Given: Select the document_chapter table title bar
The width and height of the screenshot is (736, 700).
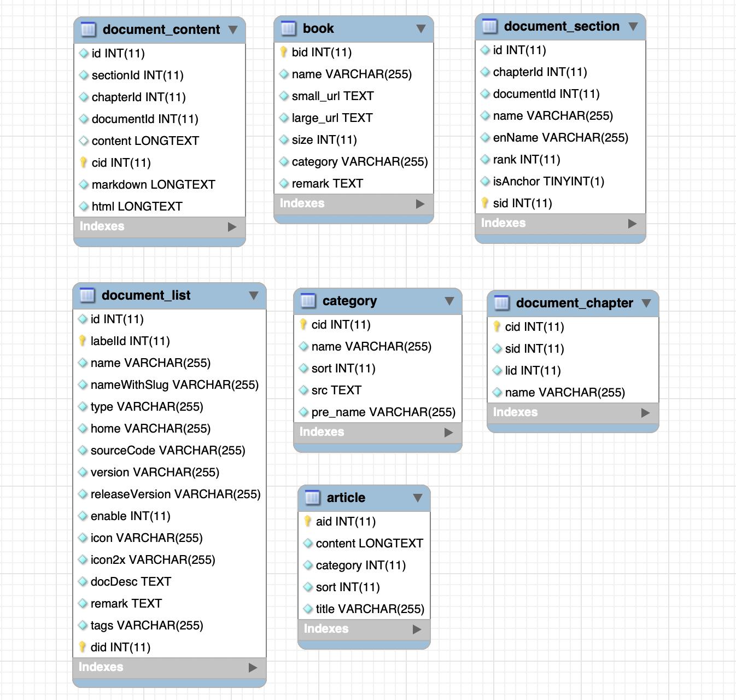Looking at the screenshot, I should 573,304.
